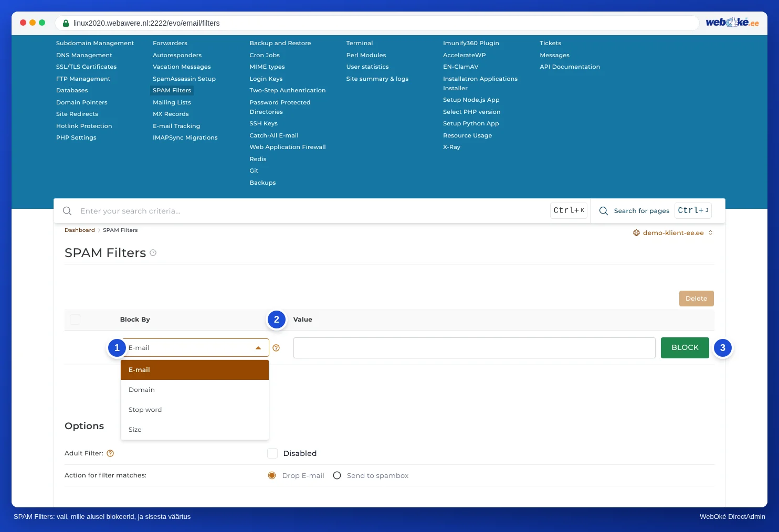Open Forwarders from the top menu
The image size is (779, 532).
(170, 43)
